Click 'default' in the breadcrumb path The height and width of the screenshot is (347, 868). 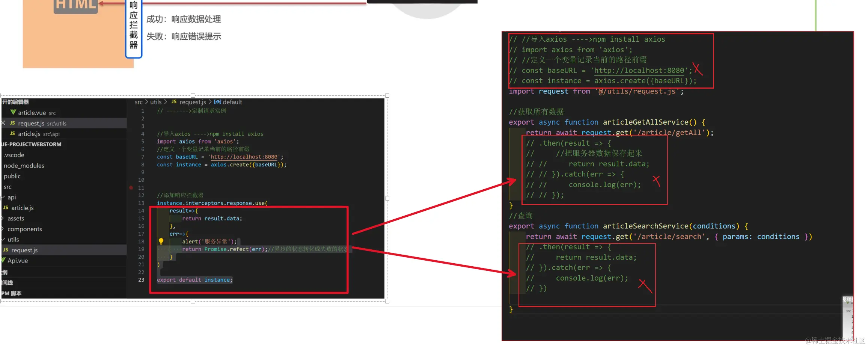coord(232,102)
